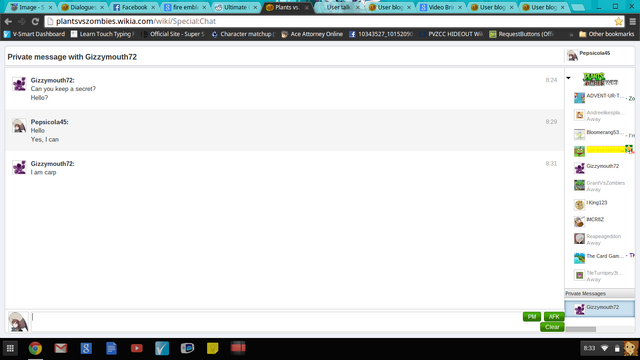Click the browser forward arrow
The image size is (640, 360).
coord(22,22)
